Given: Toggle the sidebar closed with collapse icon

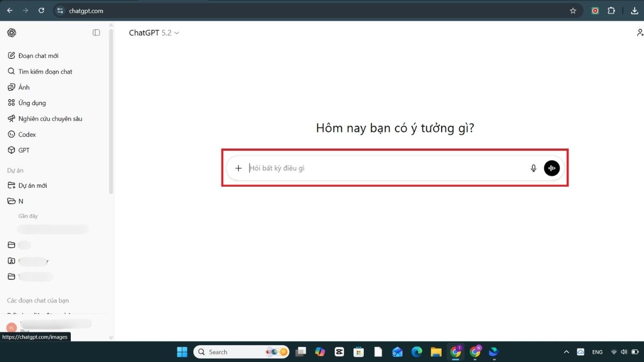Looking at the screenshot, I should (x=96, y=32).
